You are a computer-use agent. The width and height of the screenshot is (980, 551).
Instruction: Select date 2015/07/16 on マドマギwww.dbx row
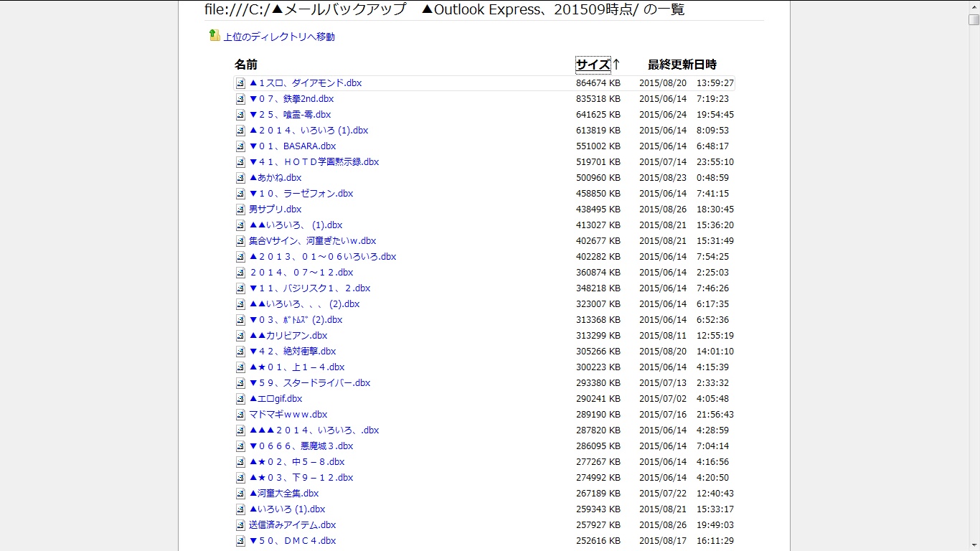[663, 415]
